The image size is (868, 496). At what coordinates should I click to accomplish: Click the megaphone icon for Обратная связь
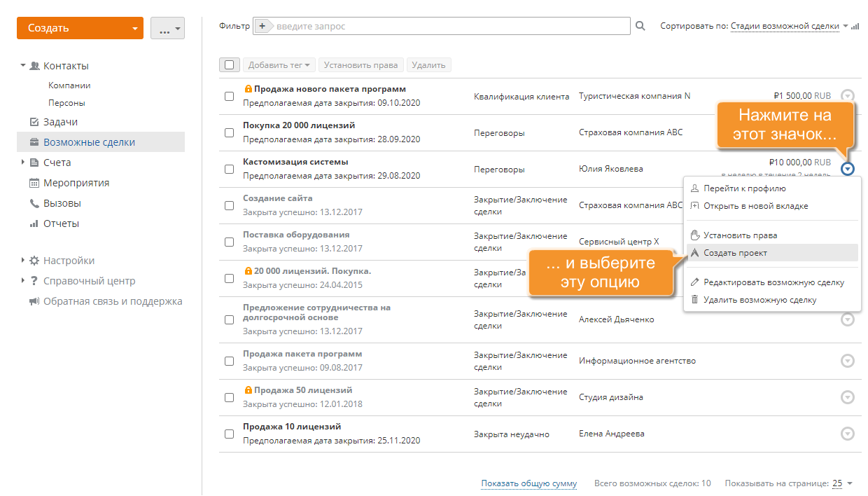(x=34, y=301)
